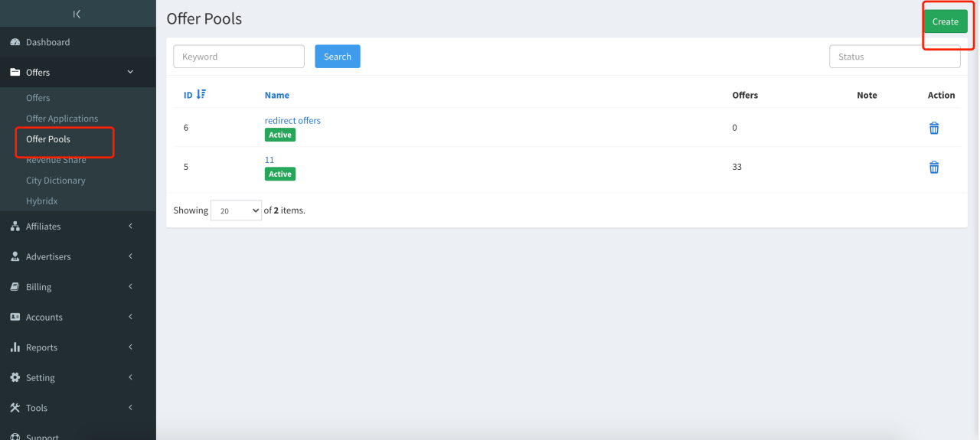The image size is (980, 440).
Task: Expand the Tools menu chevron
Action: [130, 407]
